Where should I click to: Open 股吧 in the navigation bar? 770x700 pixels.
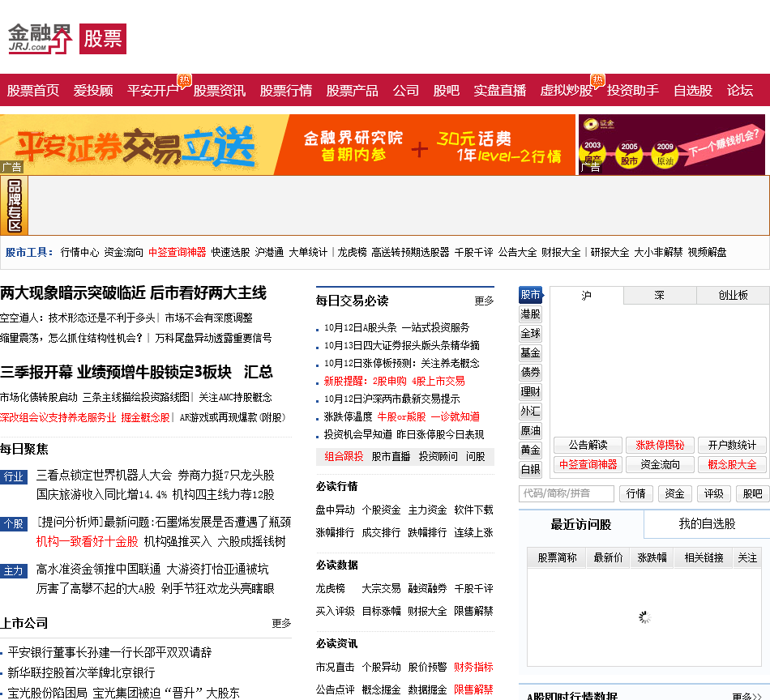click(x=447, y=91)
